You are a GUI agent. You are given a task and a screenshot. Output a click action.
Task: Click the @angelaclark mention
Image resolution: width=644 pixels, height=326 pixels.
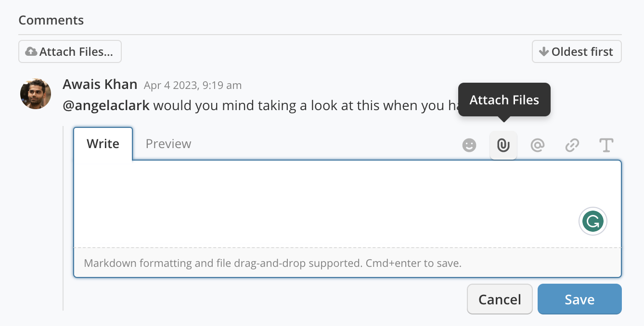pyautogui.click(x=106, y=105)
